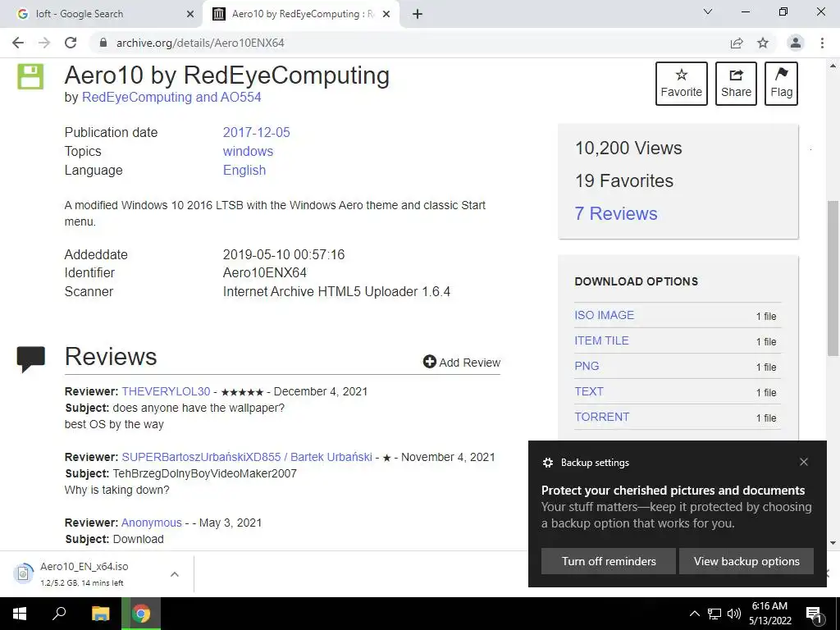This screenshot has height=630, width=840.
Task: Click the Add Review plus icon
Action: pos(429,362)
